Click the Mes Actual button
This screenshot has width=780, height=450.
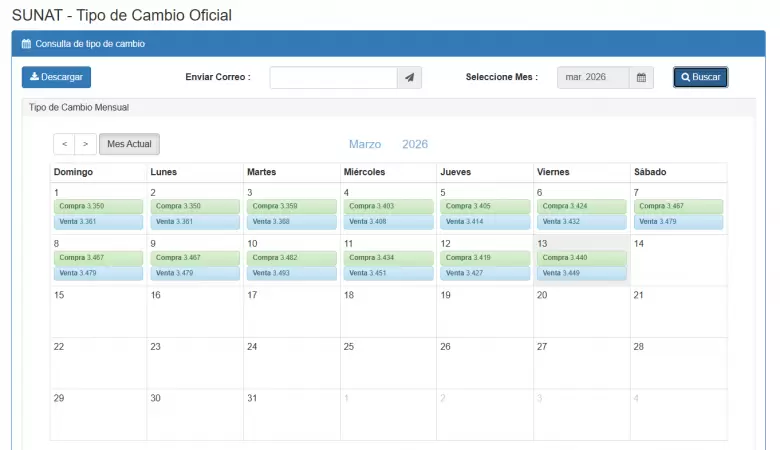(x=129, y=144)
